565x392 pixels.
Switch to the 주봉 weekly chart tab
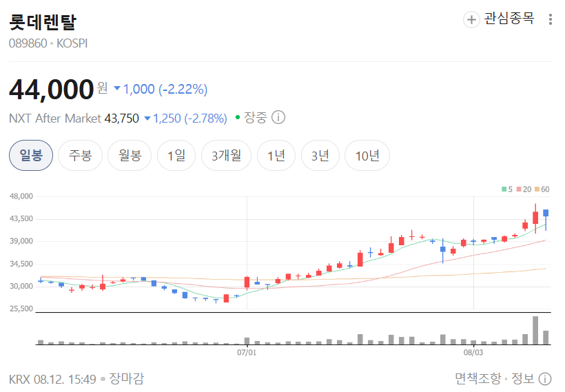(81, 155)
